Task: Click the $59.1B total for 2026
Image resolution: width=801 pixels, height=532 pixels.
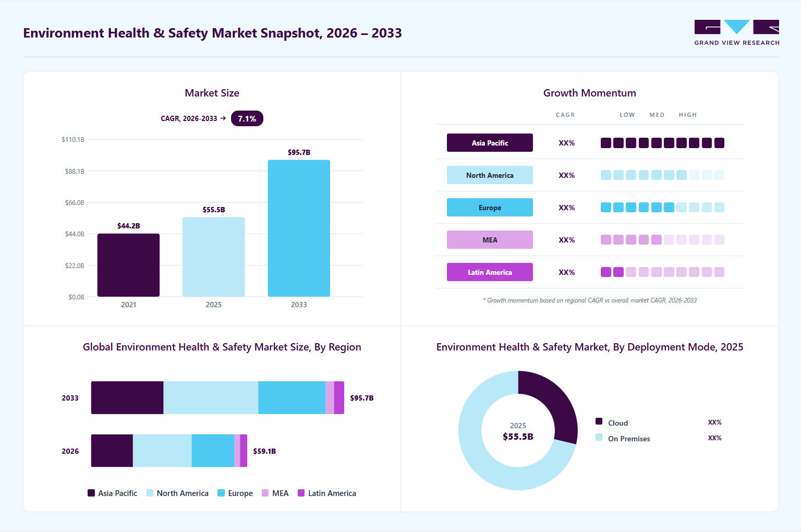Action: click(x=264, y=451)
